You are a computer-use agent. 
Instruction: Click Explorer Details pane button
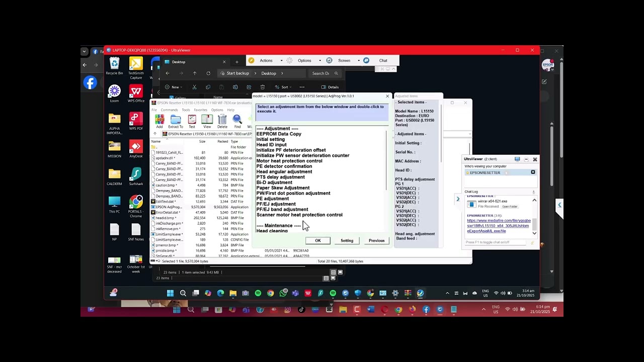[x=330, y=87]
